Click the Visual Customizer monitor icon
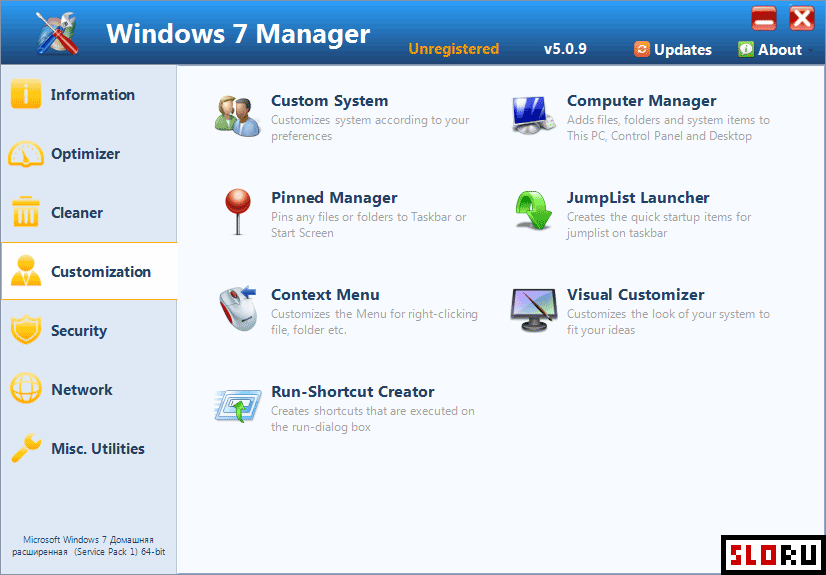 point(532,308)
